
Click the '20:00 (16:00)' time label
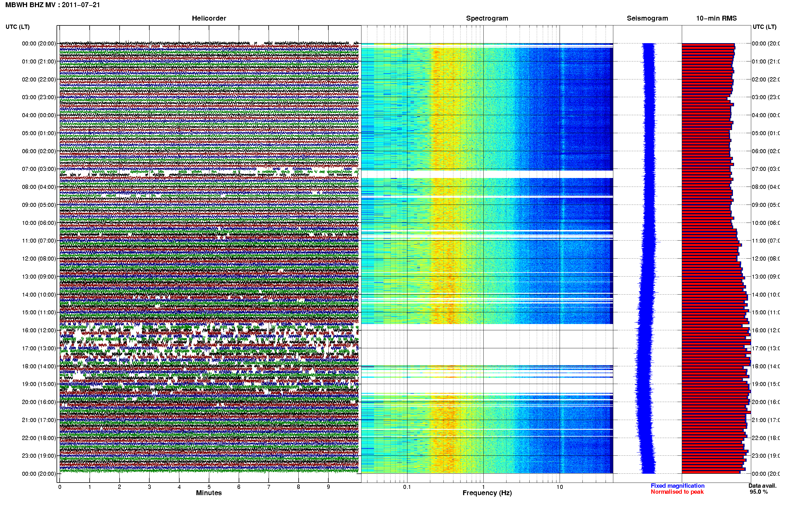tap(39, 402)
